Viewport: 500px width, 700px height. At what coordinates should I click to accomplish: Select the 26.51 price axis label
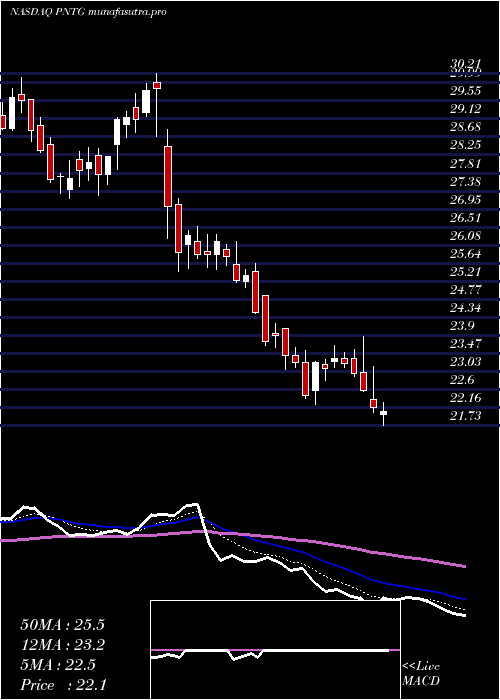(x=465, y=218)
